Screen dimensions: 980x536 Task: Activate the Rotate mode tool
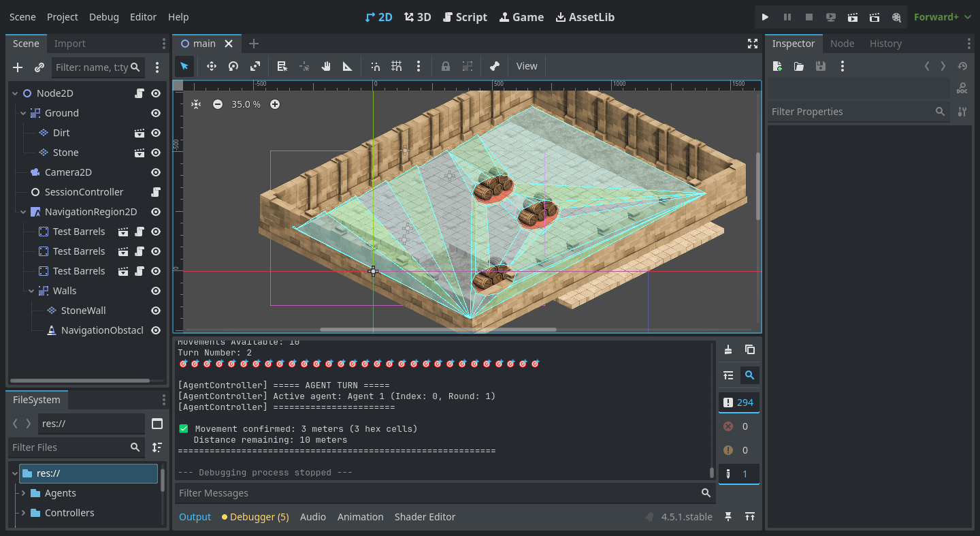coord(233,66)
